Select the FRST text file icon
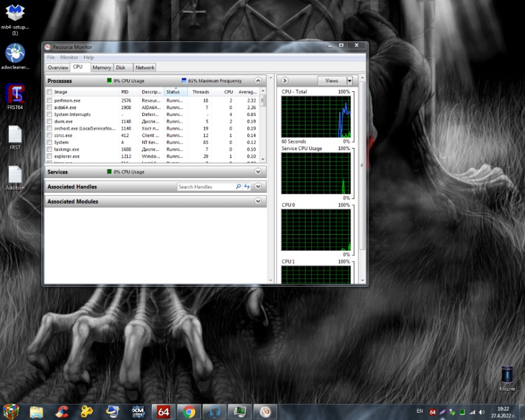525x420 pixels. click(15, 137)
